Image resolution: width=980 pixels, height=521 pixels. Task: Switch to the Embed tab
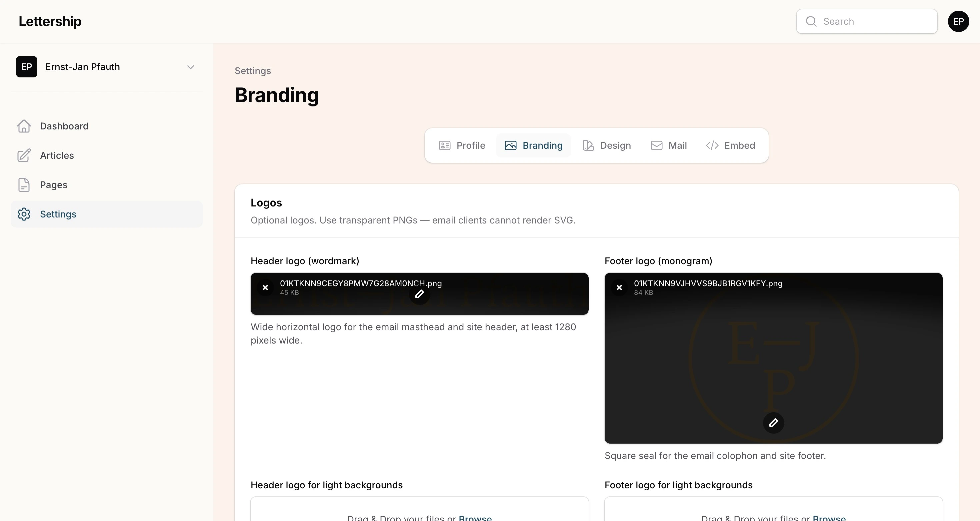coord(730,145)
